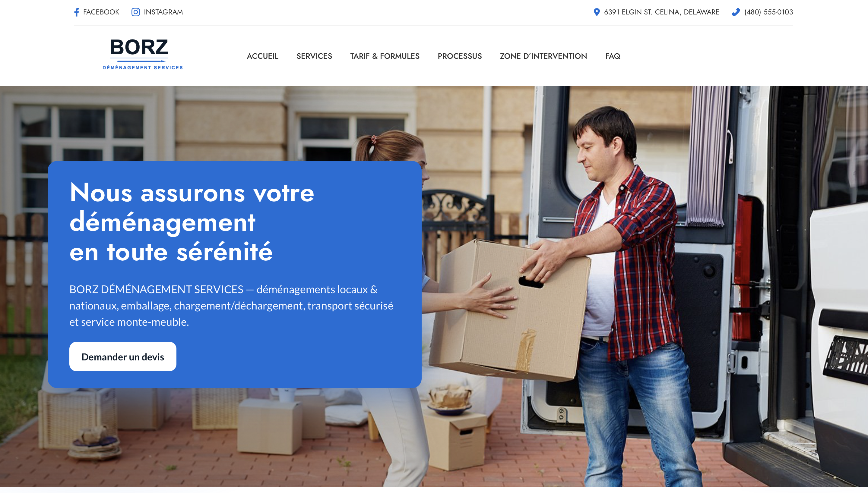868x493 pixels.
Task: Open the INSTAGRAM text link
Action: click(x=163, y=12)
